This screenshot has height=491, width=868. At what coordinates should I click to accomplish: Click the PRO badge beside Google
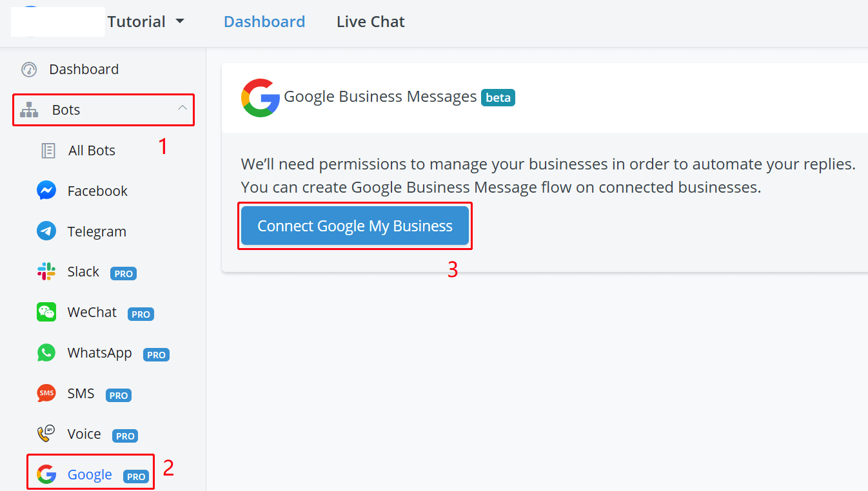[x=136, y=476]
